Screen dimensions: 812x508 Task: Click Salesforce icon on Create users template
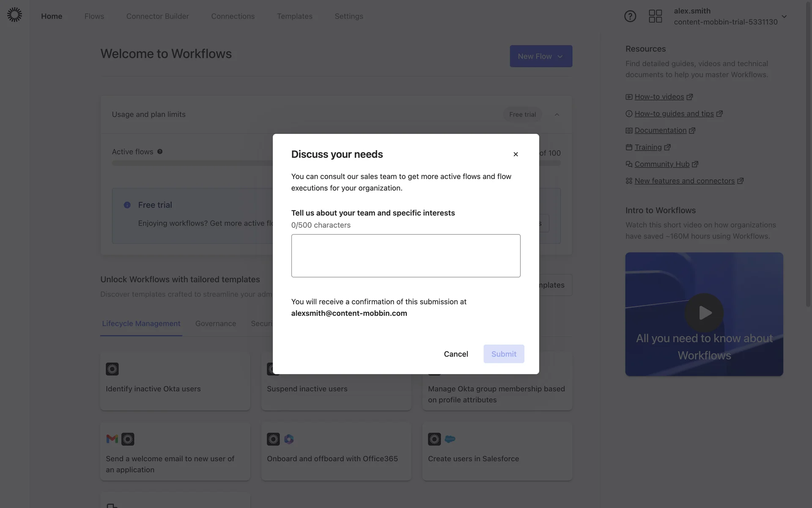tap(450, 439)
